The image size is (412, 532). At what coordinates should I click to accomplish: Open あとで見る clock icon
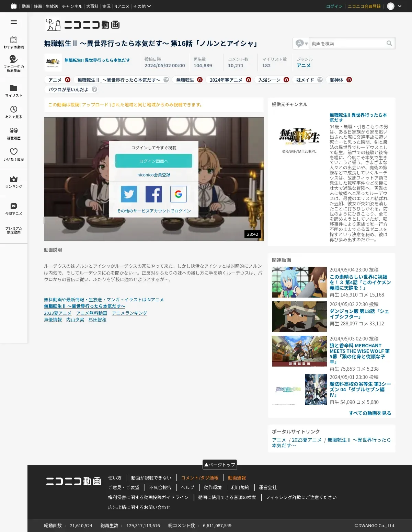(14, 109)
